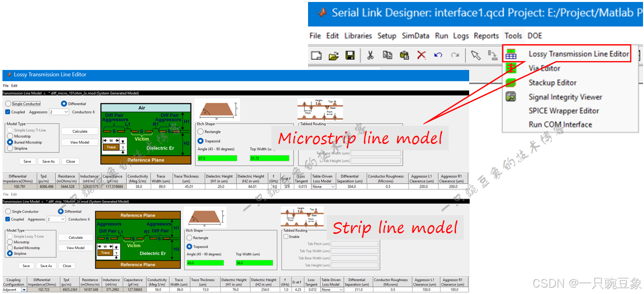Open the Reports menu
Image resolution: width=644 pixels, height=294 pixels.
pos(486,36)
